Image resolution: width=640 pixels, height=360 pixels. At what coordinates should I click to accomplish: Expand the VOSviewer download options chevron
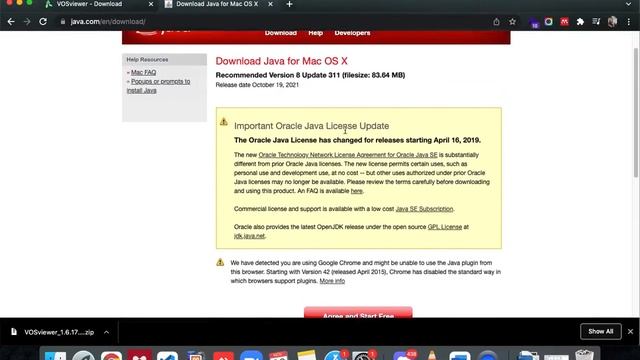(106, 332)
